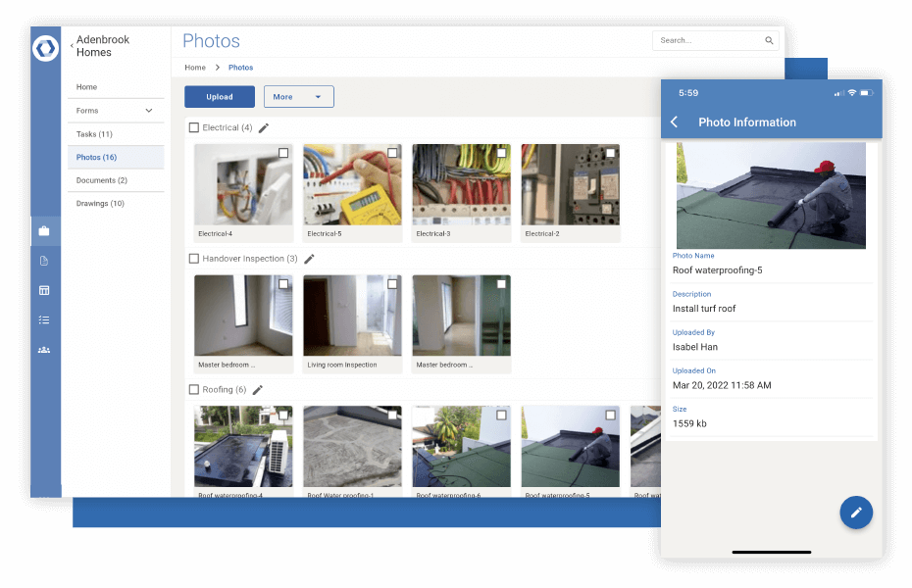Viewport: 912px width, 588px height.
Task: Select the Electrical-5 photo checkbox
Action: tap(394, 152)
